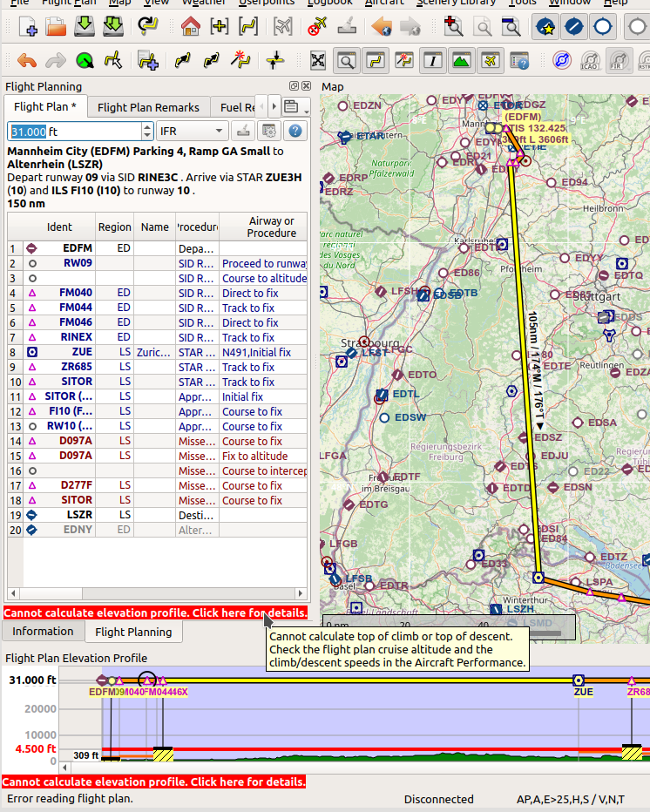This screenshot has width=650, height=812.
Task: Go to the previous map position with orange arrow
Action: [382, 26]
